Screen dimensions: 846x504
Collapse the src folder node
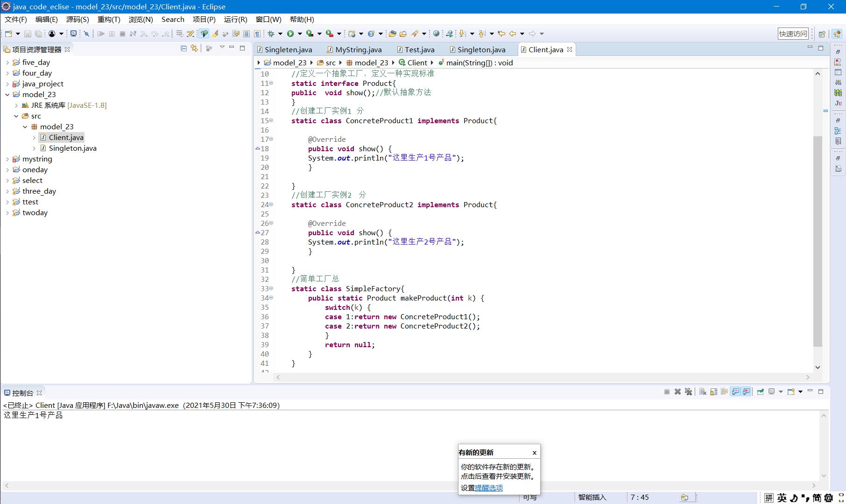[16, 116]
